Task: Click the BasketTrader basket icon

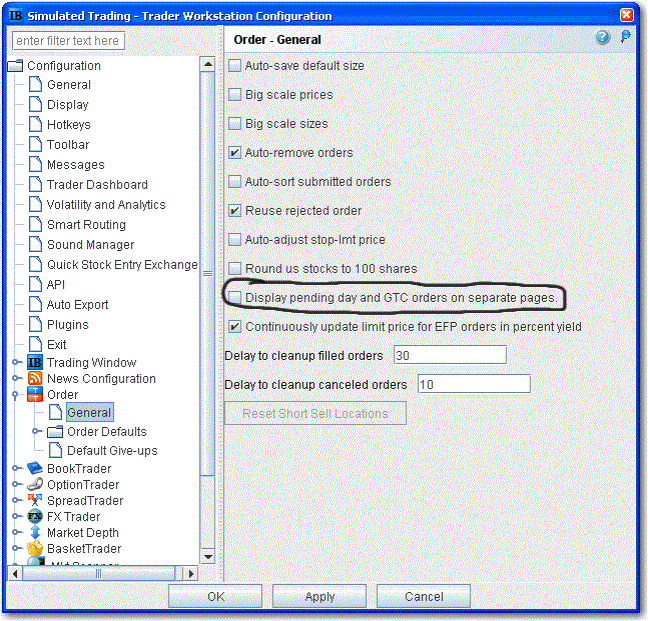Action: pyautogui.click(x=35, y=549)
